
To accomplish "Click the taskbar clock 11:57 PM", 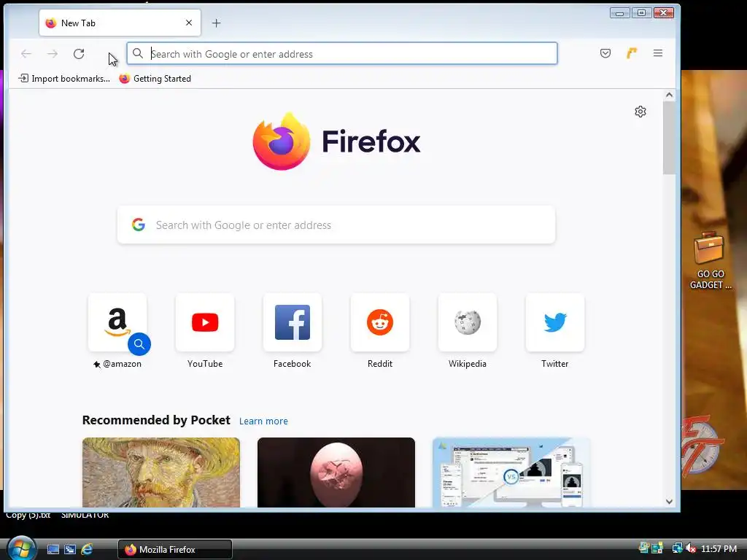I will (719, 549).
